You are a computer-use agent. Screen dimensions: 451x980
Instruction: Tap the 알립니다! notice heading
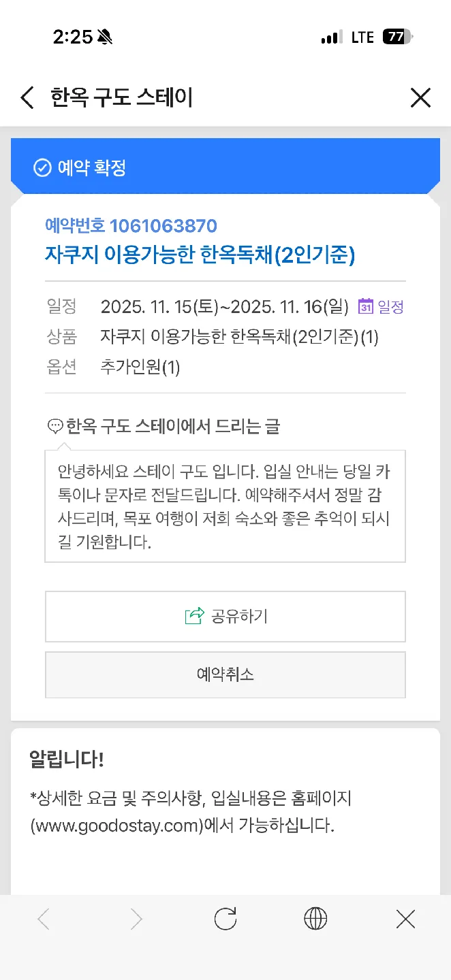coord(66,759)
